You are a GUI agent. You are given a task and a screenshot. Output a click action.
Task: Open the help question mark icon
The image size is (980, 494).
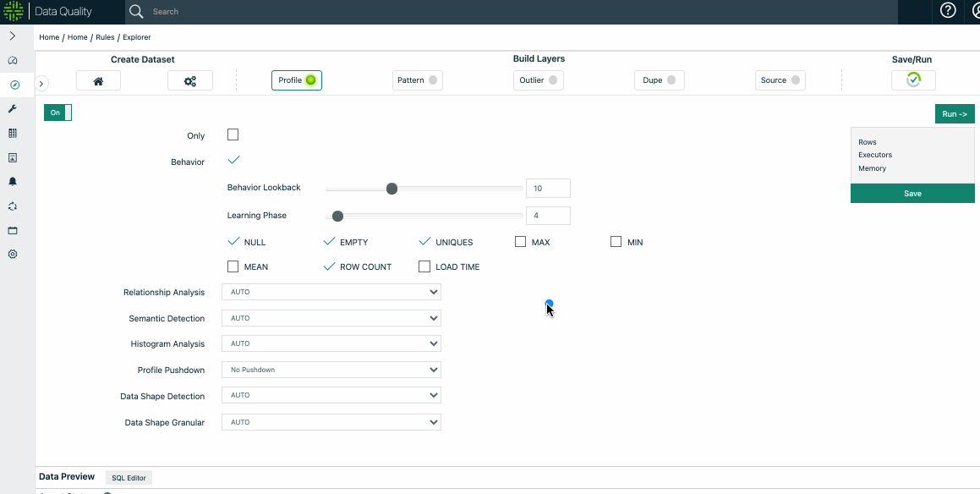pyautogui.click(x=948, y=11)
